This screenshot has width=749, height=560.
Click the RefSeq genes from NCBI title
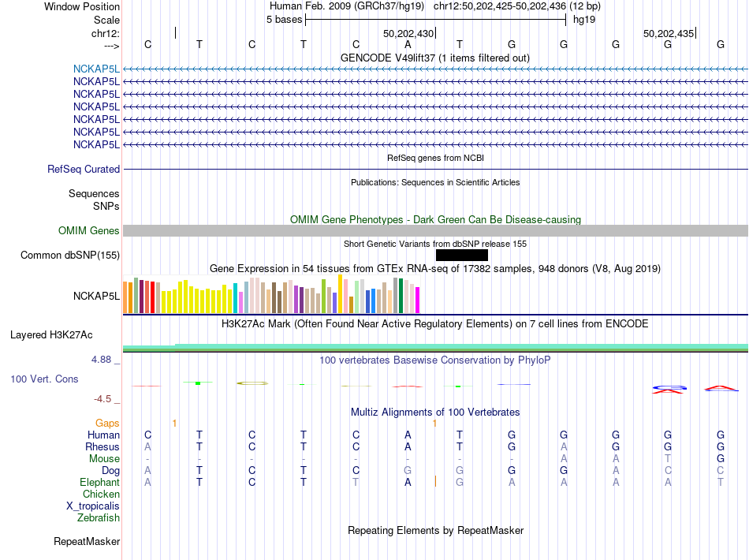click(435, 158)
